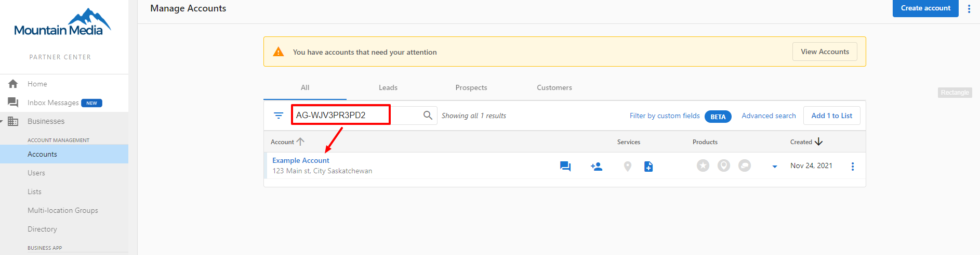Click the warning triangle icon
980x255 pixels.
pos(279,52)
